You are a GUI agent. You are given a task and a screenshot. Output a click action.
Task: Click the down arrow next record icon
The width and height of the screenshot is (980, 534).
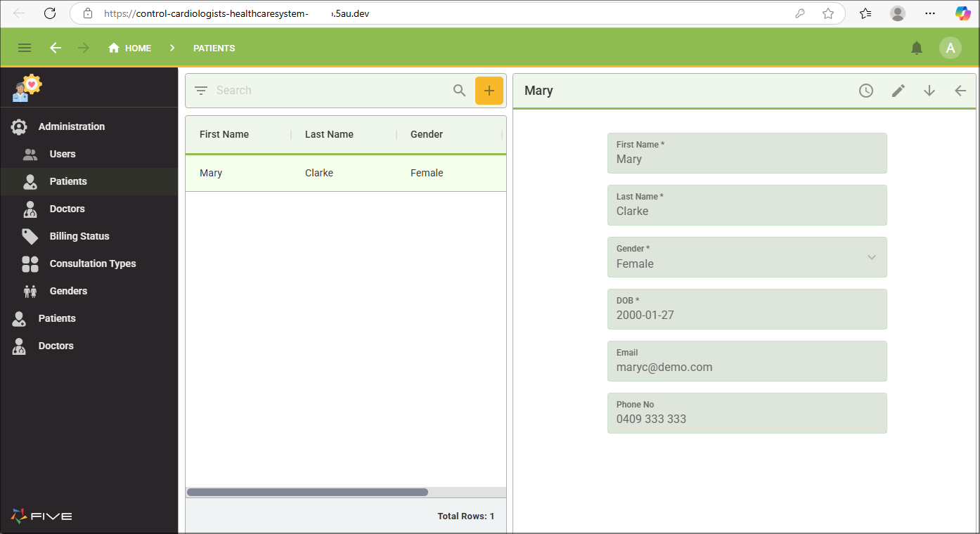pos(929,91)
